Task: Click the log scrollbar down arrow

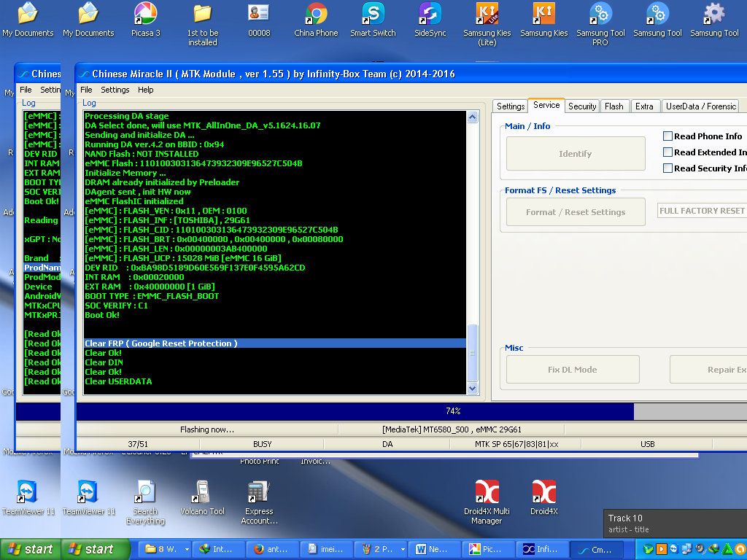Action: pos(472,389)
